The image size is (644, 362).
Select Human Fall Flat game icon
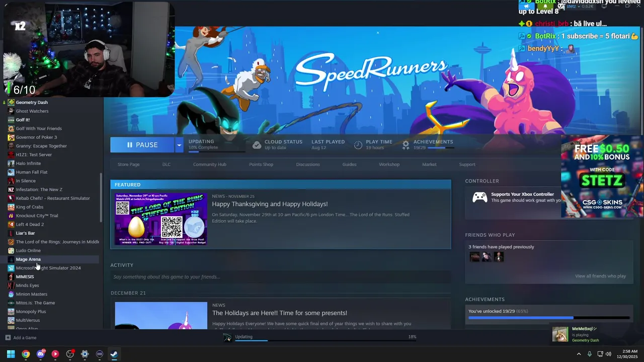11,172
